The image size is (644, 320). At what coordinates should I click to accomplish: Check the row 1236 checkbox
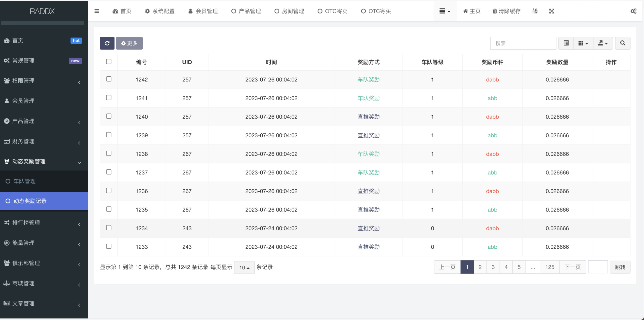(x=109, y=191)
